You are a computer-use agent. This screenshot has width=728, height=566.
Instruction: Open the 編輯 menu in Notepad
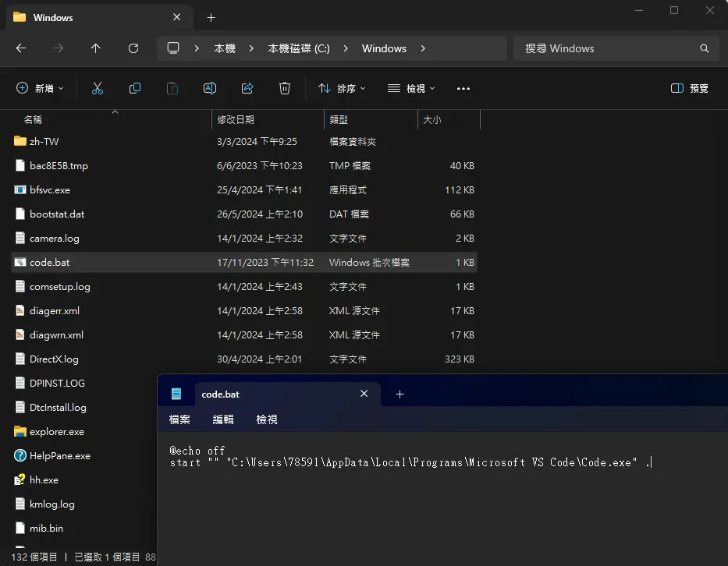coord(223,419)
